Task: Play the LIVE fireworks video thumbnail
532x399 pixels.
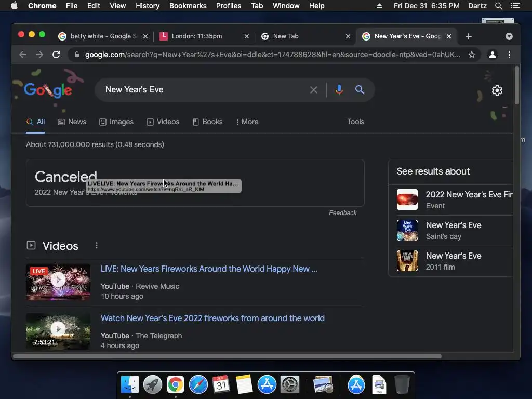Action: point(58,282)
